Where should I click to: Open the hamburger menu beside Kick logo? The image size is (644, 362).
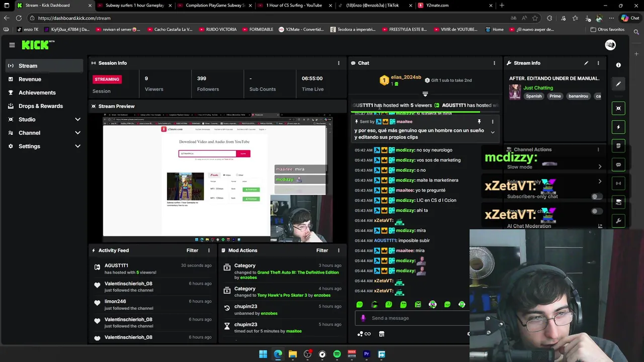click(12, 45)
